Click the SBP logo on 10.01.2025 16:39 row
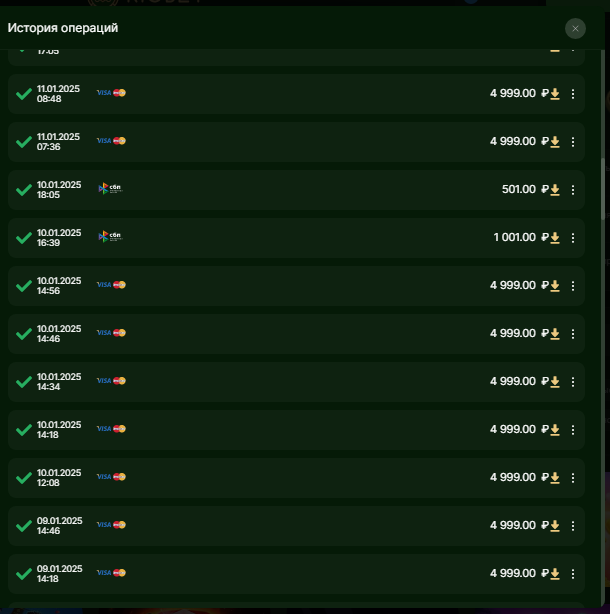 click(110, 237)
